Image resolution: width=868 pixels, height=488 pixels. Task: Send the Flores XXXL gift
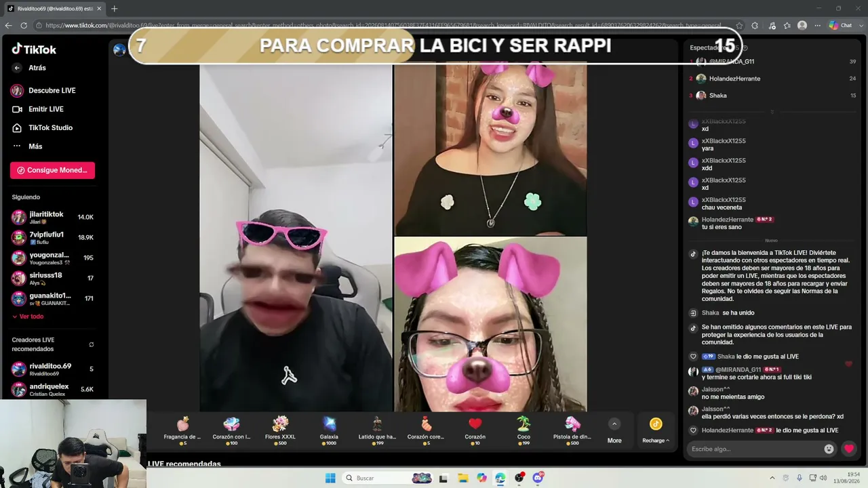point(280,430)
